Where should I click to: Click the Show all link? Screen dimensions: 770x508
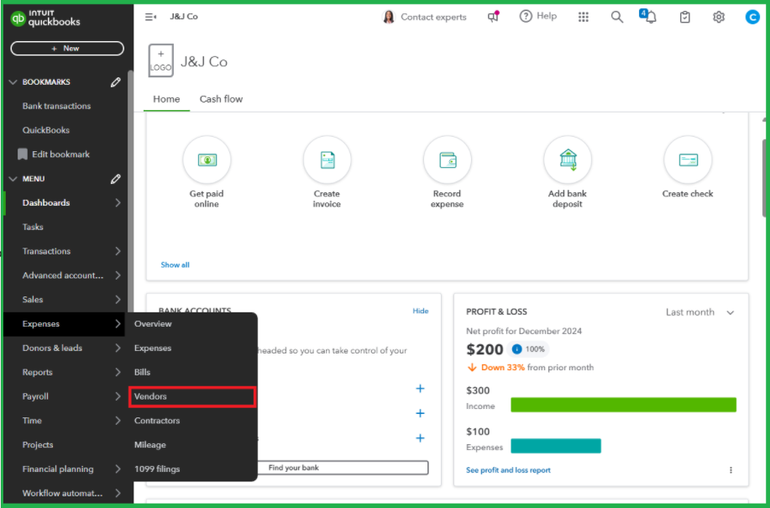click(x=175, y=265)
